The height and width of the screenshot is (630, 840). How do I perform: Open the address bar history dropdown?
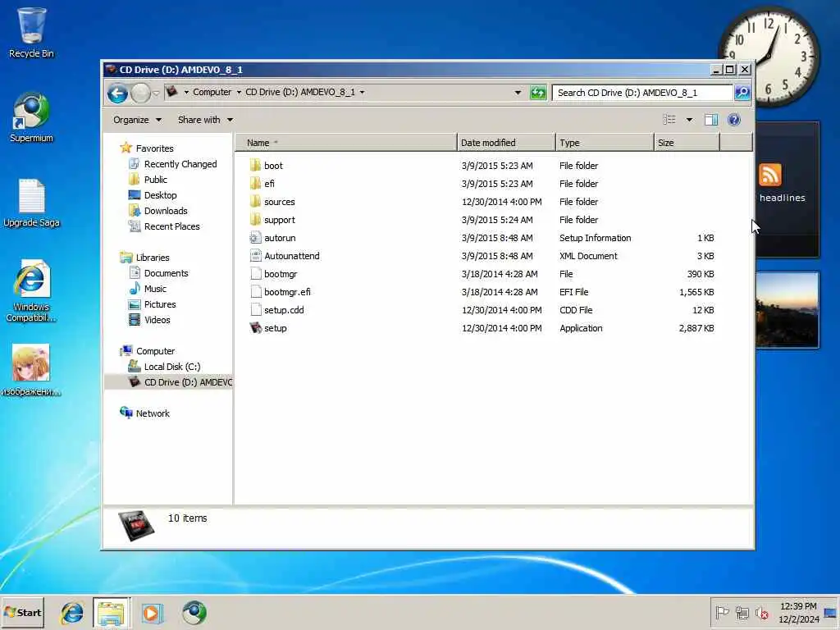pos(518,93)
